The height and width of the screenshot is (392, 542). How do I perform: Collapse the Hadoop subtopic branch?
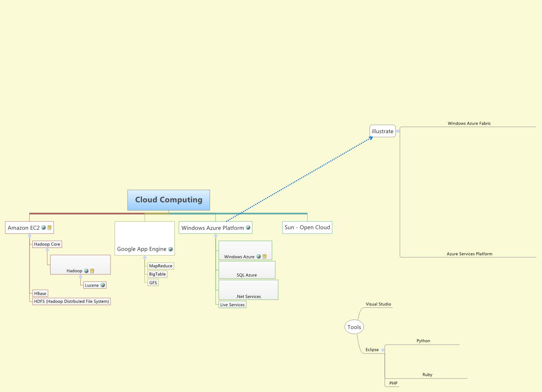click(x=81, y=277)
